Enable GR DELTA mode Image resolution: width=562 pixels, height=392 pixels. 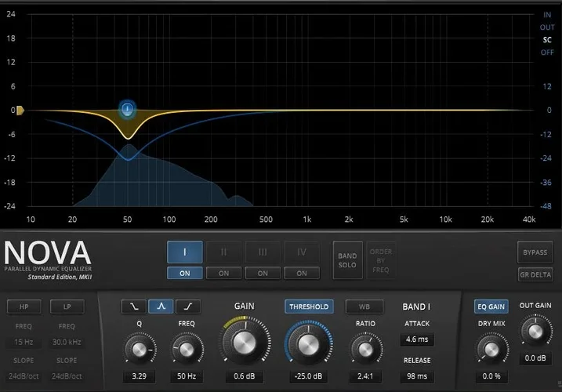[535, 274]
